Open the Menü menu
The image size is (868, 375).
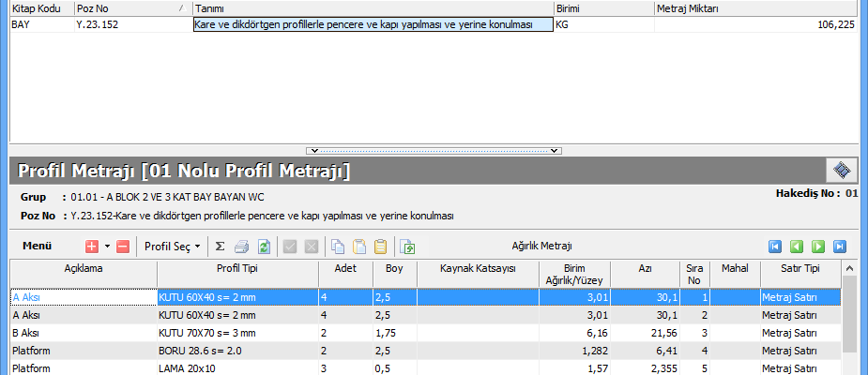pyautogui.click(x=37, y=247)
